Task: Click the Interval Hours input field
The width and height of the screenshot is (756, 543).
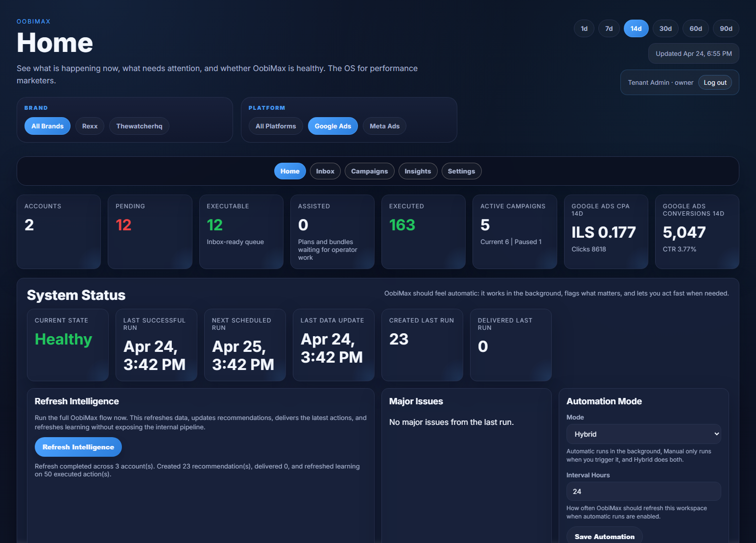Action: (x=643, y=491)
